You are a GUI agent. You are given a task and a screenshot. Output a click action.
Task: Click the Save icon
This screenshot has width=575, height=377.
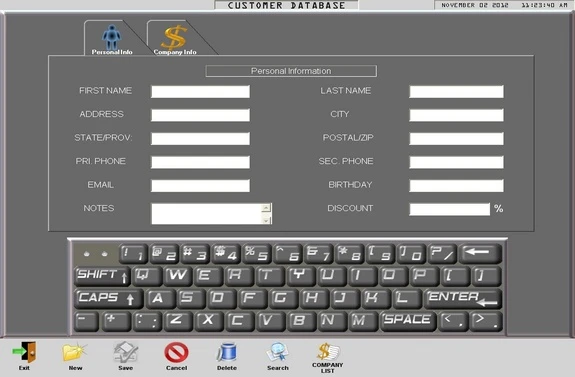[x=125, y=352]
